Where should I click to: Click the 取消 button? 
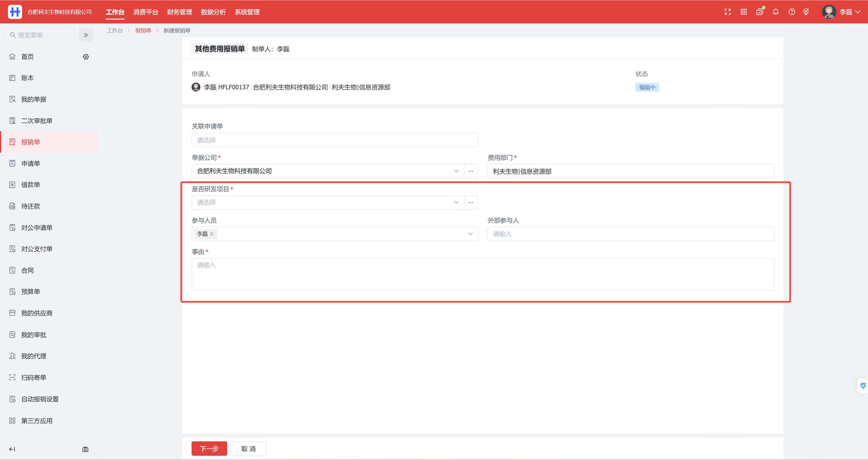(x=248, y=449)
